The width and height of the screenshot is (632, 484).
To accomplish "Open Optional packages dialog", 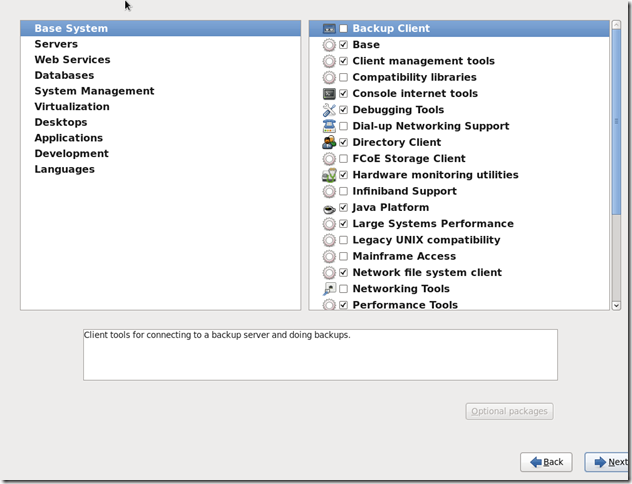I will point(509,411).
